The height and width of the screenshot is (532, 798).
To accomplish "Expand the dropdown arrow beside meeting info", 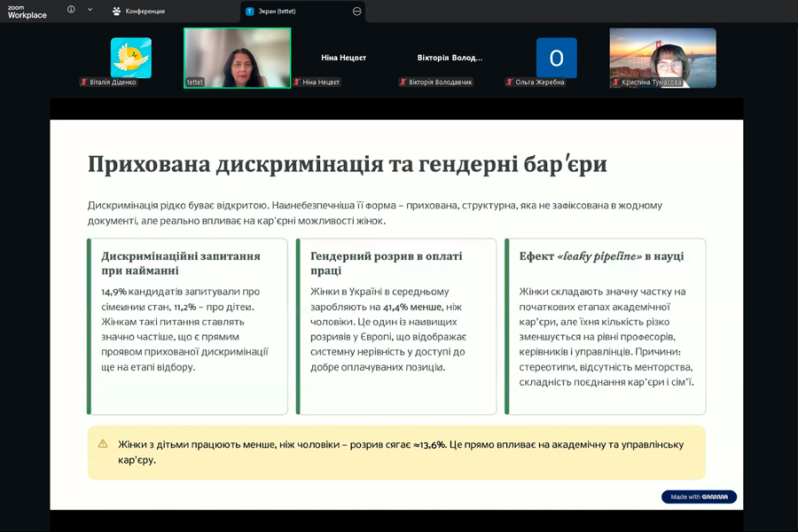I will [x=90, y=9].
